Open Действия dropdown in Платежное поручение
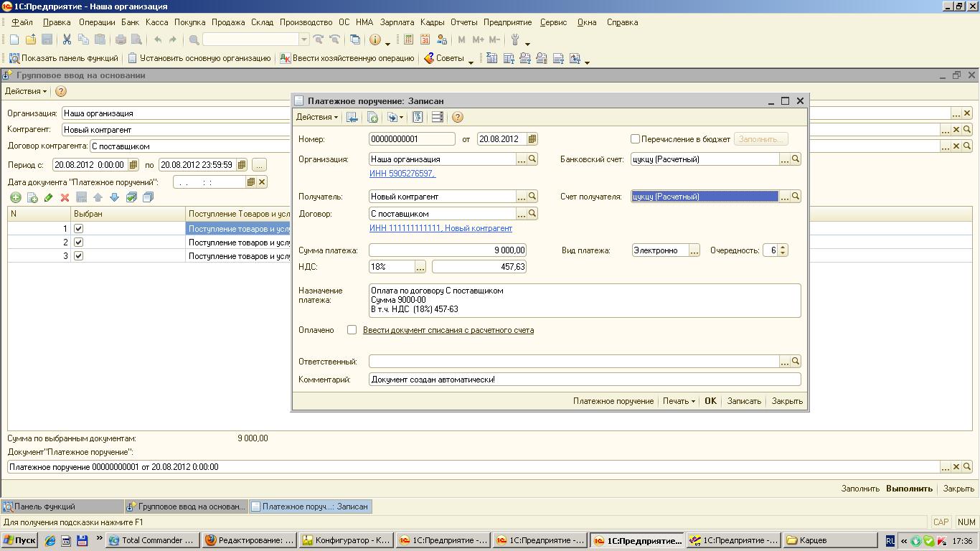980x551 pixels. point(317,117)
